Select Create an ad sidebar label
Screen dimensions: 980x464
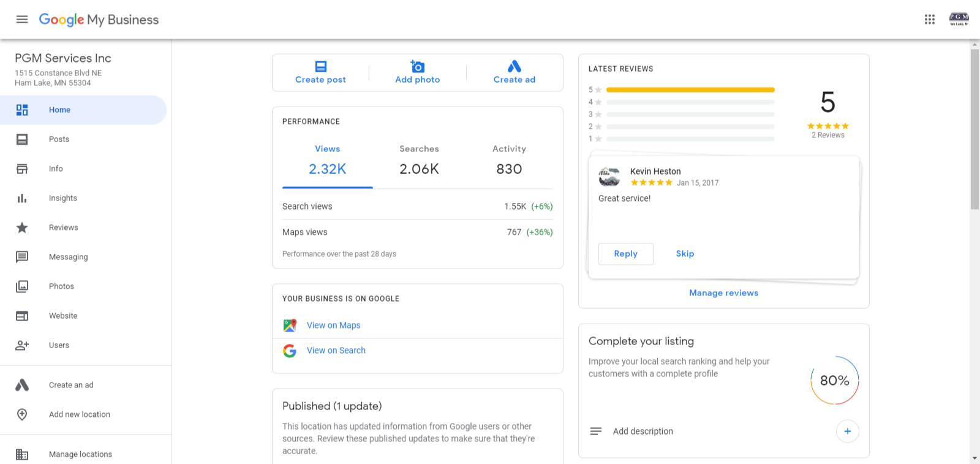71,385
